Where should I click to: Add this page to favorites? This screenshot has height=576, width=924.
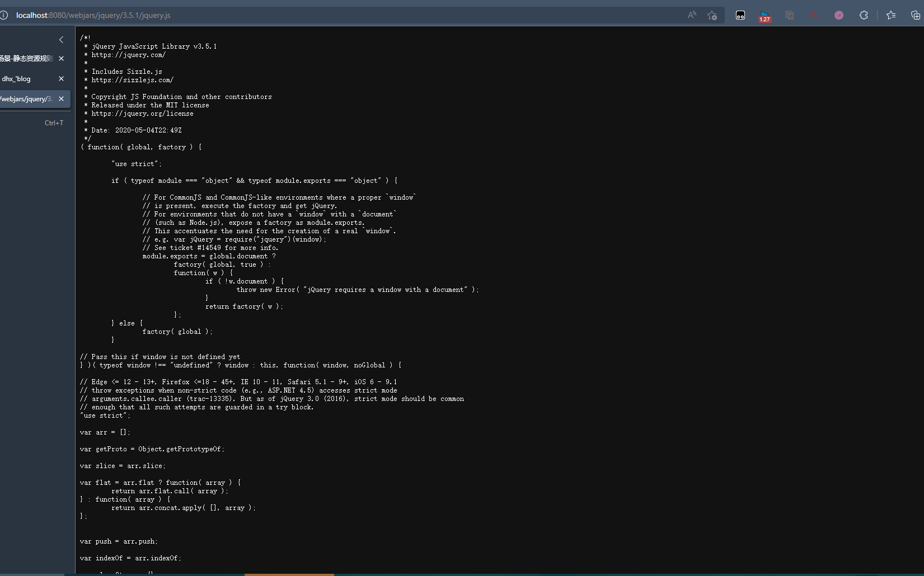(x=712, y=15)
